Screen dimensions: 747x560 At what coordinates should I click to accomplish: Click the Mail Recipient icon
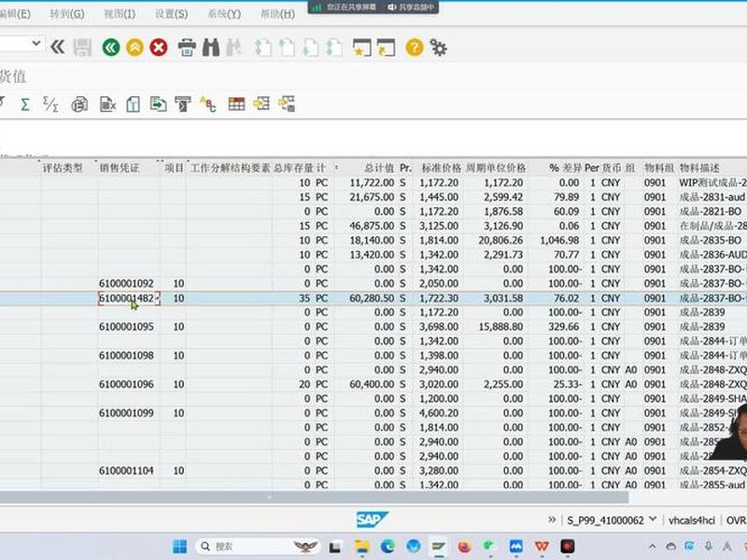(183, 104)
